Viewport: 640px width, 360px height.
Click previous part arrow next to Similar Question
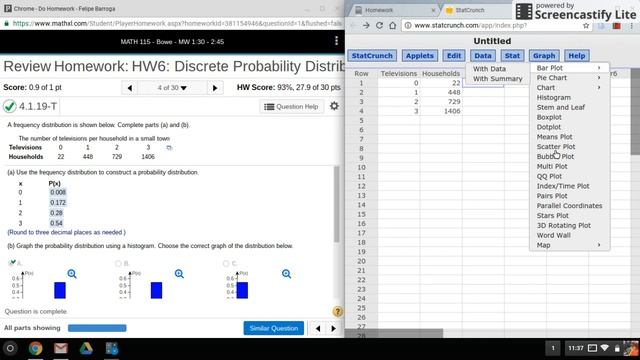pos(318,328)
